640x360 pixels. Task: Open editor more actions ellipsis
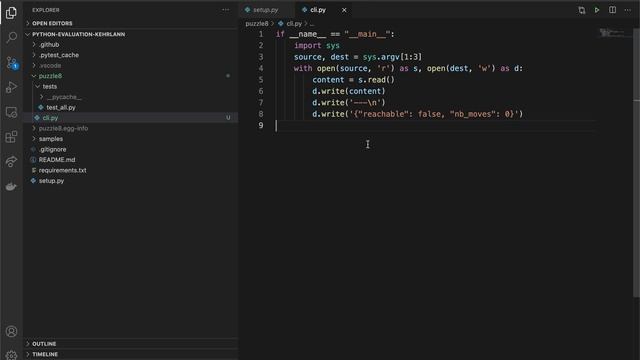point(627,10)
